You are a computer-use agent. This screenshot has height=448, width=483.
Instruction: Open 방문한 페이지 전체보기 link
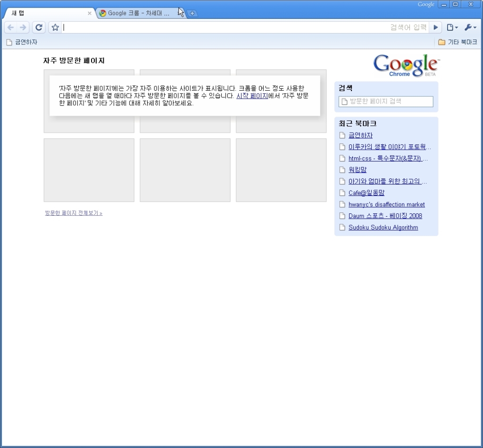point(74,213)
